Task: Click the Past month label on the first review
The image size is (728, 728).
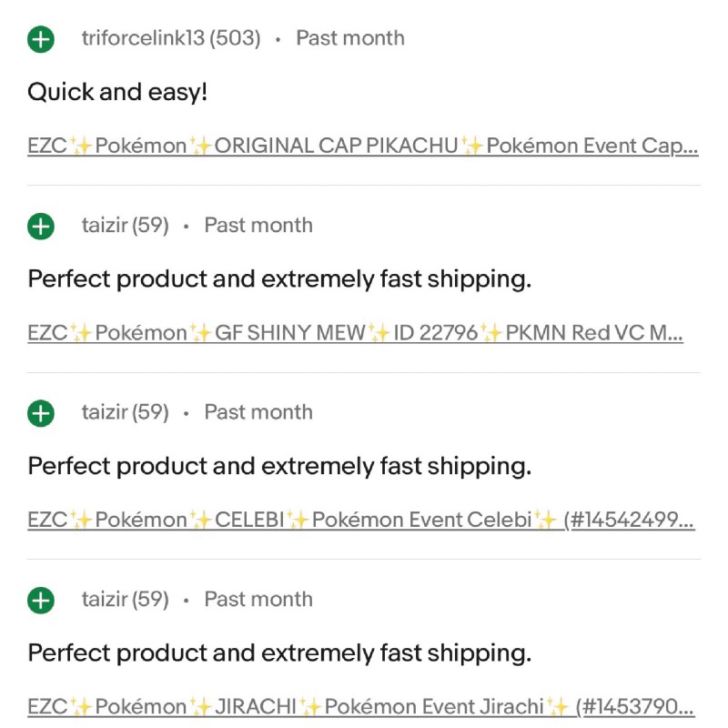Action: tap(349, 38)
